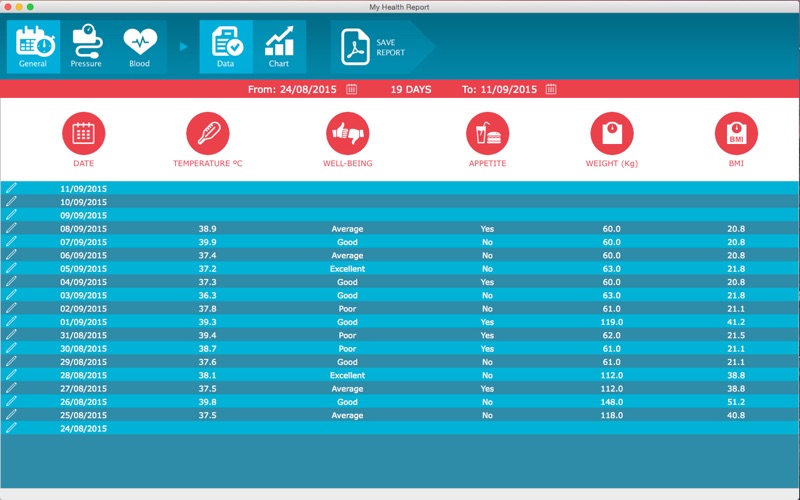Click the Date column calendar icon
This screenshot has width=800, height=500.
84,134
